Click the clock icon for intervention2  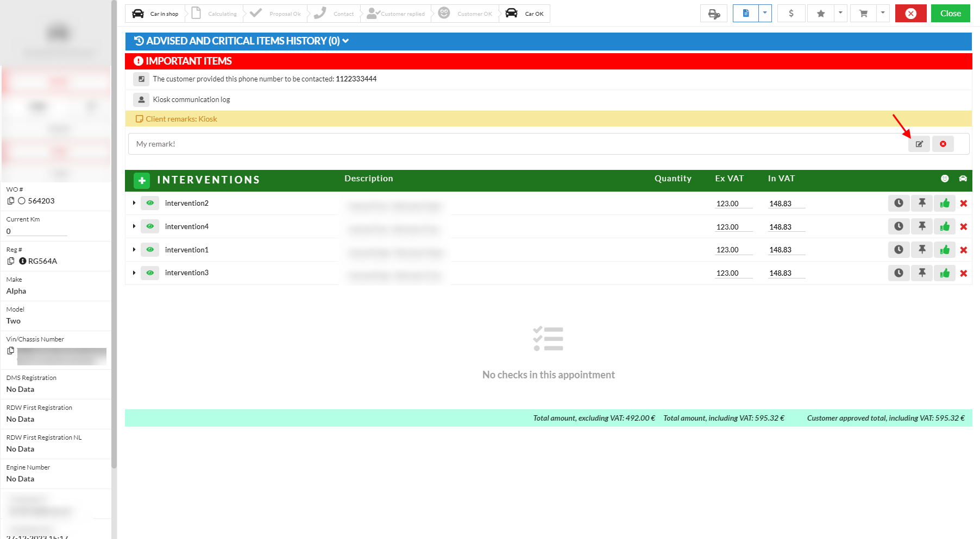click(x=899, y=203)
